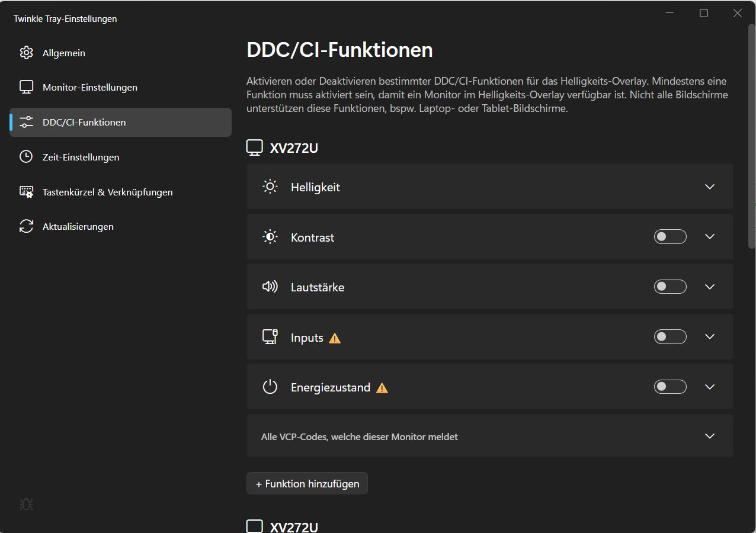Click the warning triangle next to Inputs
This screenshot has width=756, height=533.
point(335,338)
